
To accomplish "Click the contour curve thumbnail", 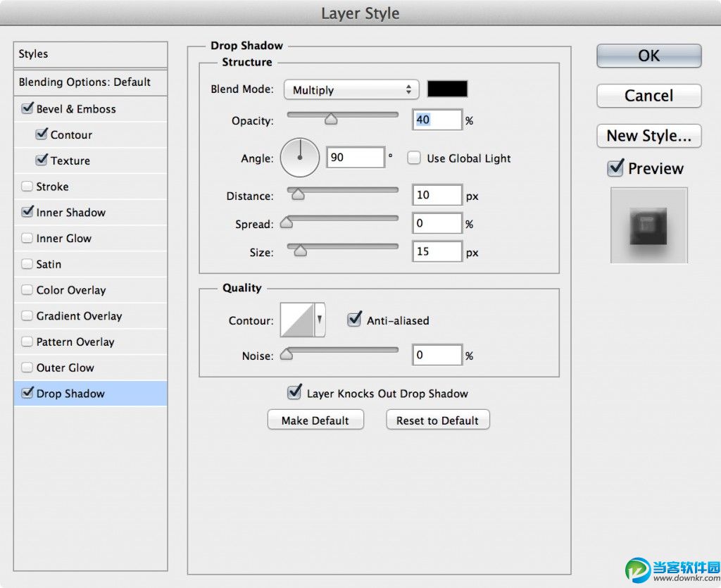I will point(297,320).
